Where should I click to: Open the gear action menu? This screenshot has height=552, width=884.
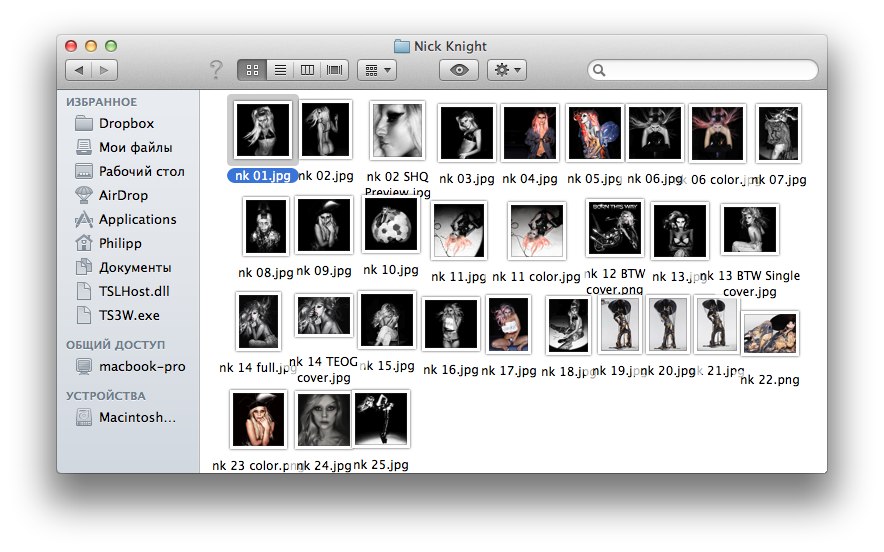point(507,70)
